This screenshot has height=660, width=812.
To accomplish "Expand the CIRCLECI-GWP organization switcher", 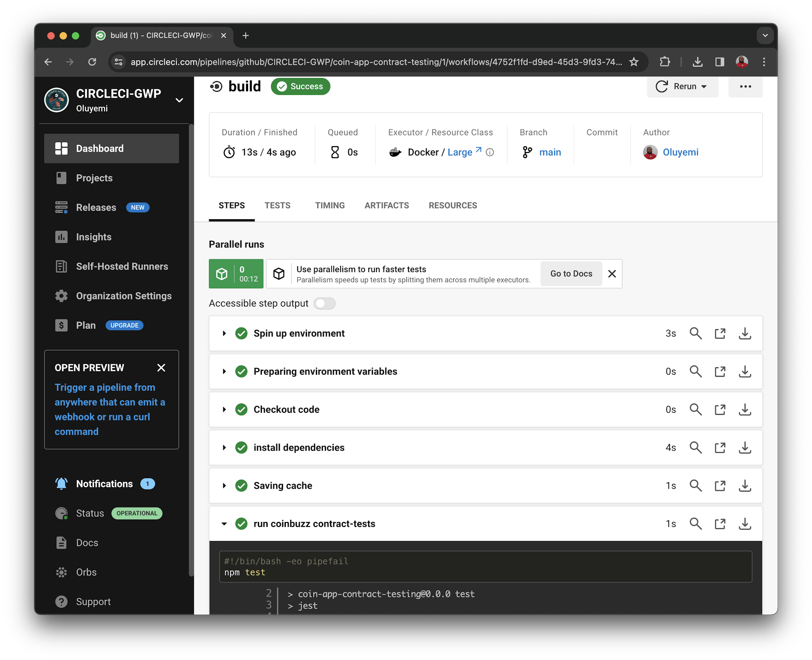I will (x=179, y=100).
